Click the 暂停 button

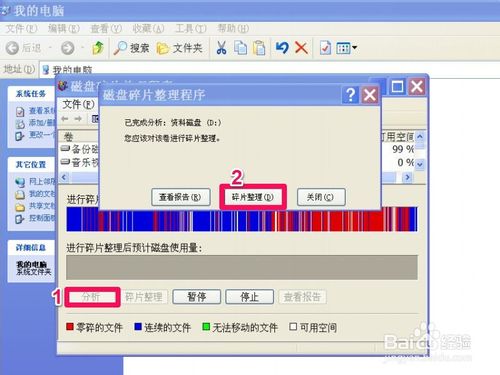click(x=196, y=297)
